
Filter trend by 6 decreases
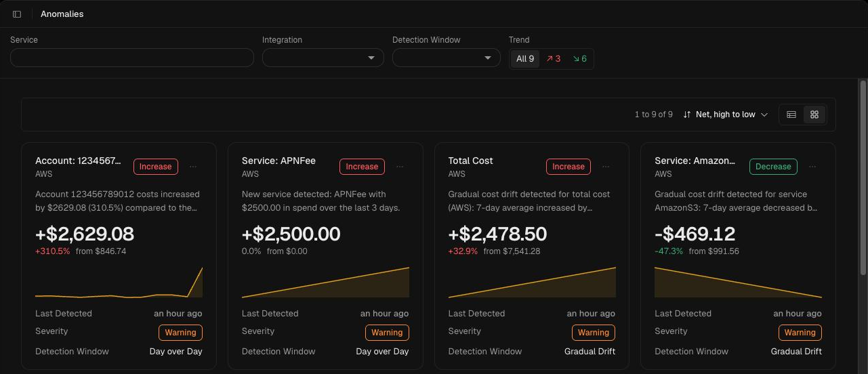click(x=579, y=59)
